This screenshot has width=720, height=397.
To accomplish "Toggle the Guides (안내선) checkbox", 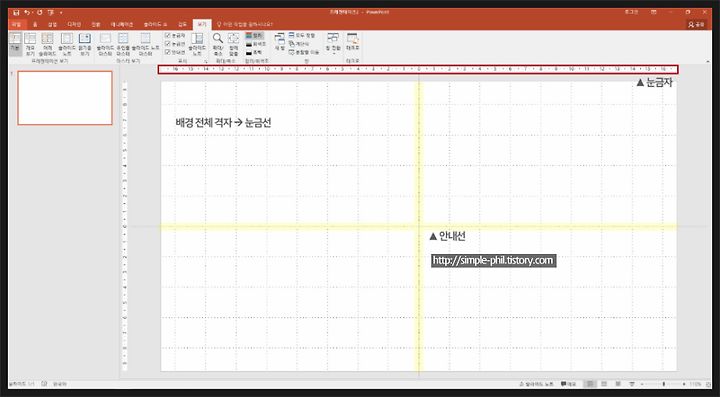I will 175,52.
